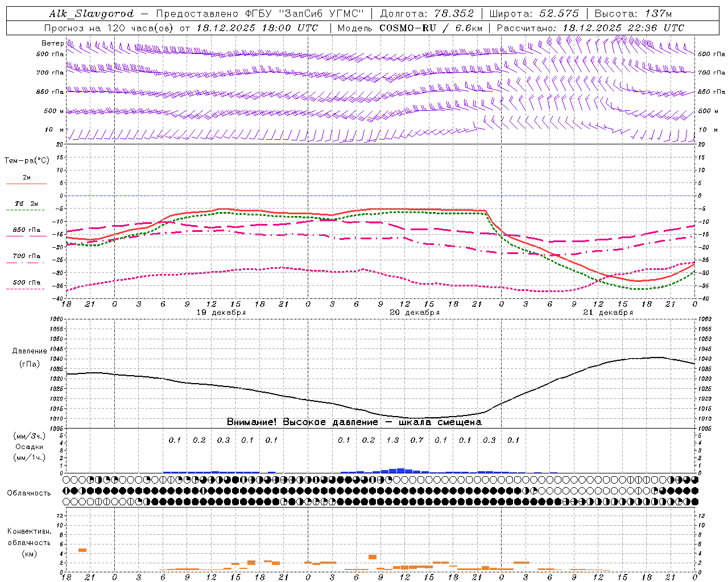Select the 'Широта: 52.575' latitude text

(534, 14)
